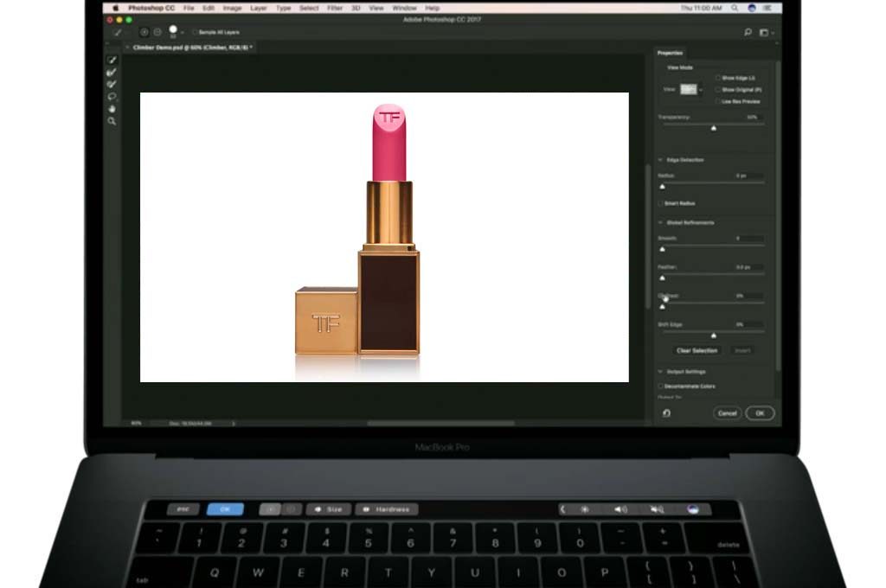The width and height of the screenshot is (886, 588).
Task: Click the Invert button
Action: coord(742,351)
